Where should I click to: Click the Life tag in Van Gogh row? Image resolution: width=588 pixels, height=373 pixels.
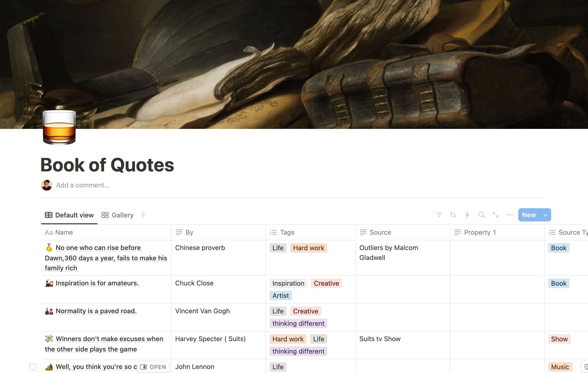(x=278, y=311)
